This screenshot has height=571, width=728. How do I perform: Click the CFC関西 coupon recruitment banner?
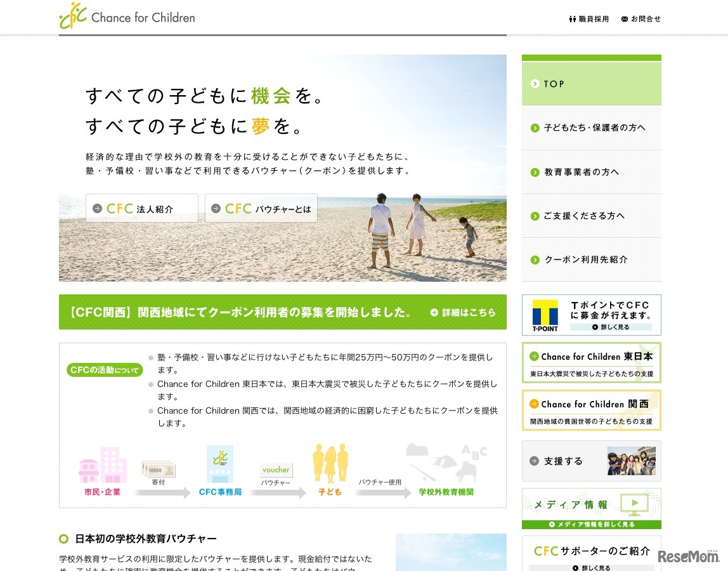pyautogui.click(x=283, y=312)
